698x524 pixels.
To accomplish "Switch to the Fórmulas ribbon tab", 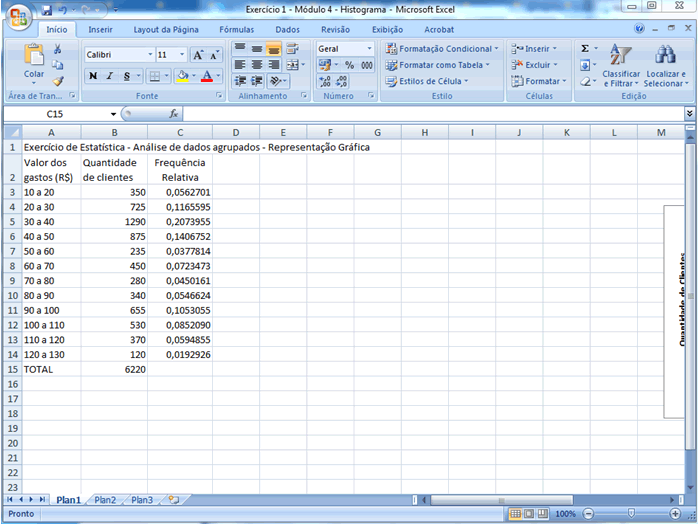I will pyautogui.click(x=236, y=30).
